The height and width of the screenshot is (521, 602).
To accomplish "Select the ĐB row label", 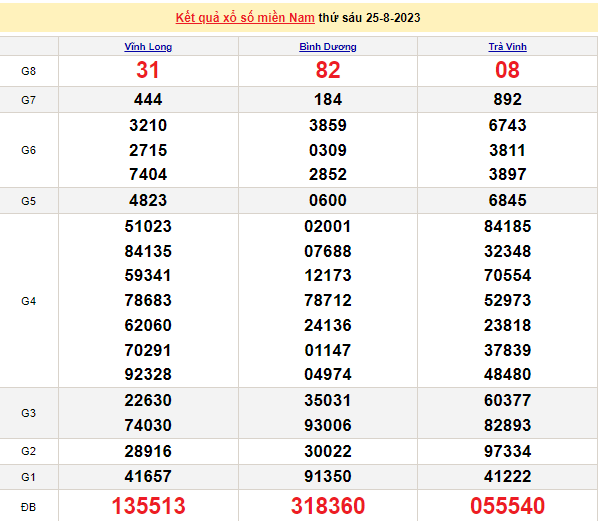I will point(29,506).
